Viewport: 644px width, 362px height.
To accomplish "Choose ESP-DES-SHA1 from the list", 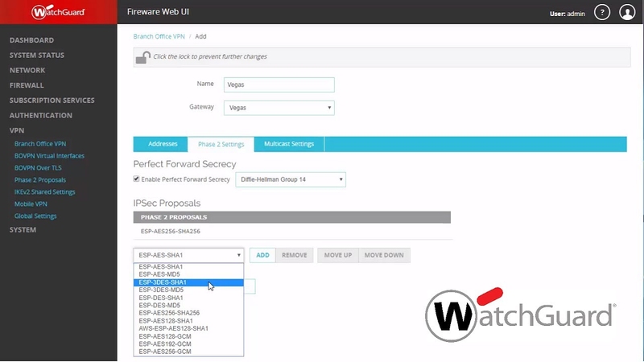I will click(x=188, y=298).
